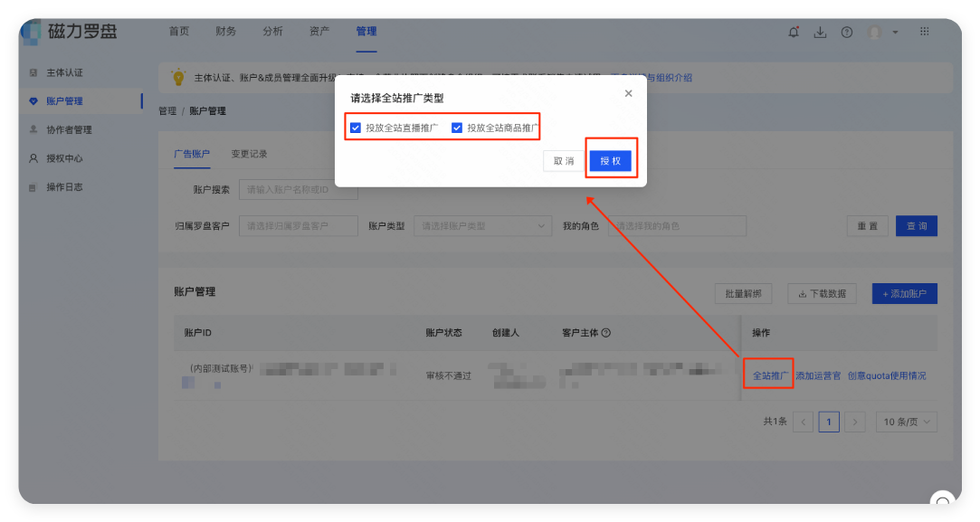
Task: Select 协作者管理 in sidebar
Action: [x=69, y=129]
